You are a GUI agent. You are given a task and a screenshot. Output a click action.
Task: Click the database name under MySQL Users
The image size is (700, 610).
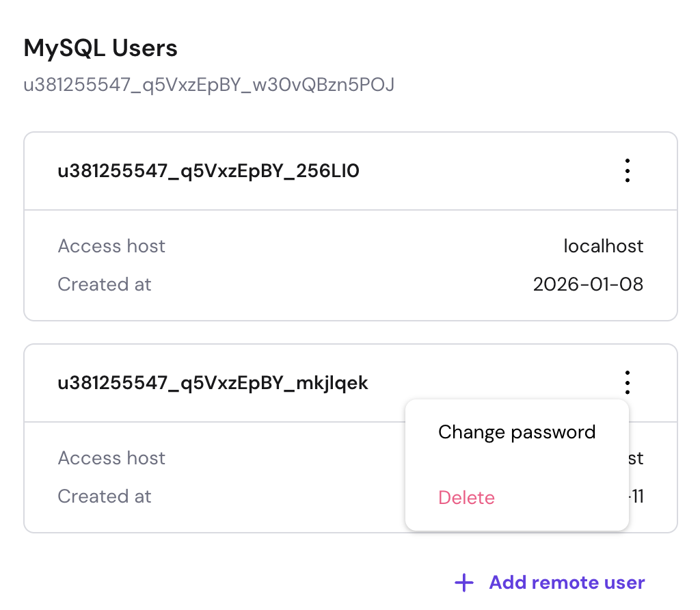(209, 85)
